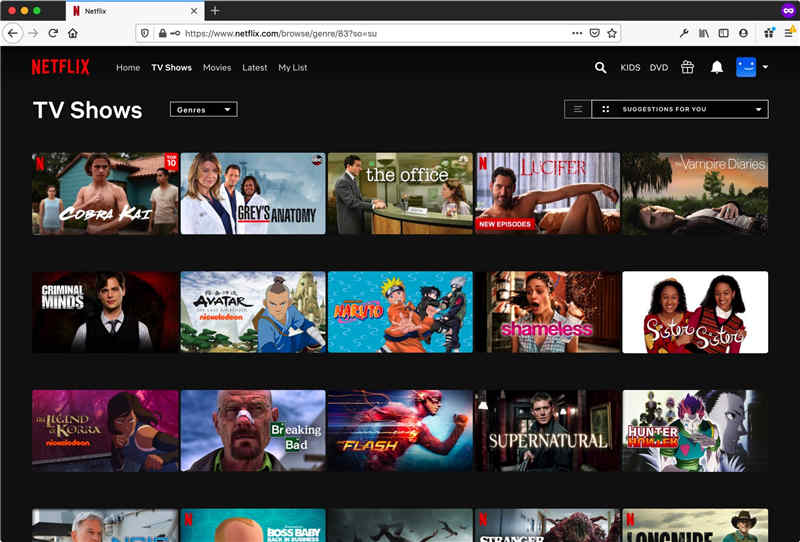Screen dimensions: 800x542
Task: Open the developer wrench icon
Action: point(684,33)
